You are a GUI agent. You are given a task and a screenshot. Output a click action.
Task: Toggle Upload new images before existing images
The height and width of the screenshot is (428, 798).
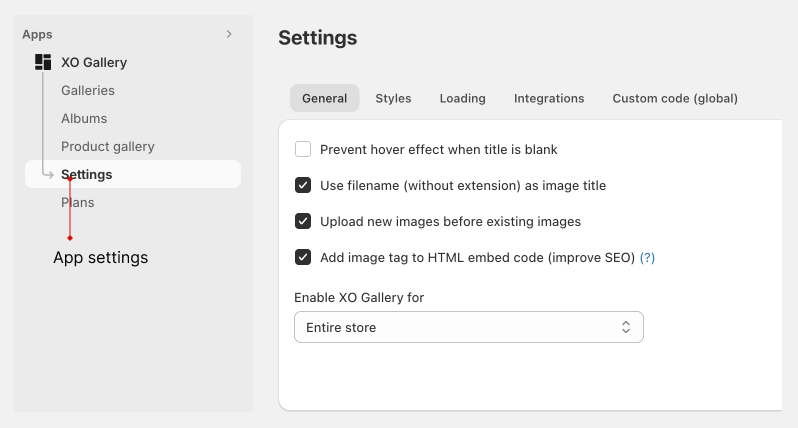pyautogui.click(x=303, y=221)
